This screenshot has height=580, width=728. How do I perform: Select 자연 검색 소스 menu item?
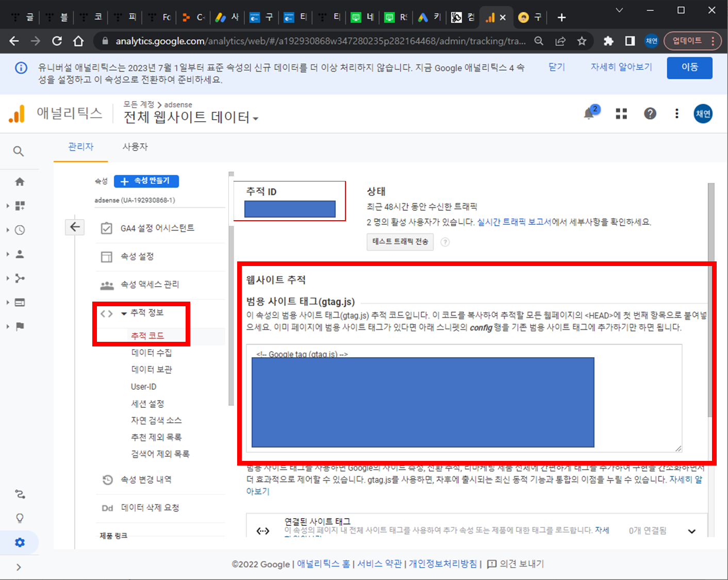tap(156, 420)
